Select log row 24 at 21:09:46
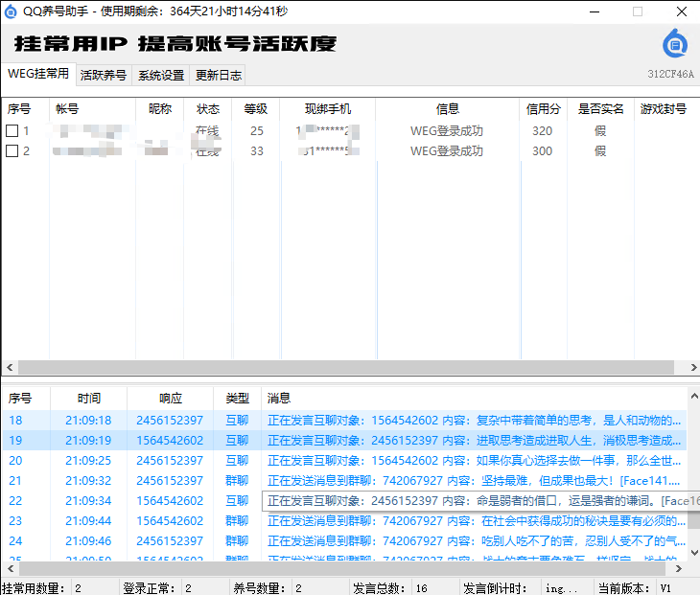Image resolution: width=700 pixels, height=595 pixels. [x=344, y=540]
